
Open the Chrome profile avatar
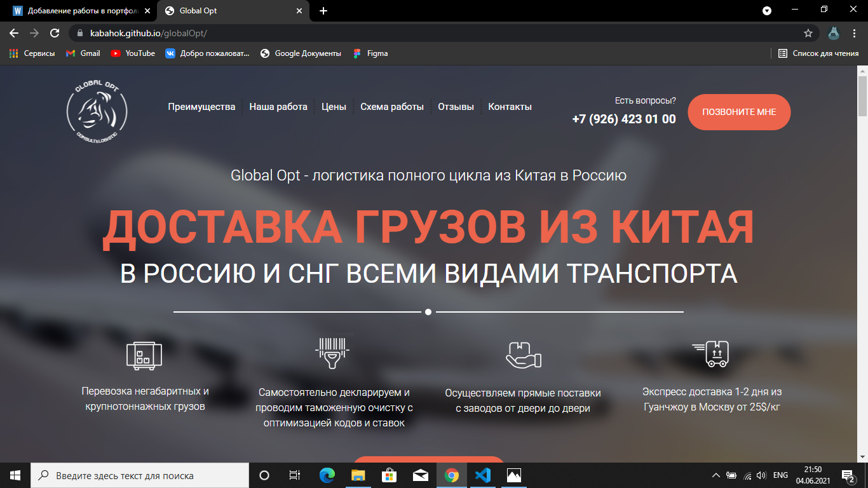pyautogui.click(x=833, y=33)
